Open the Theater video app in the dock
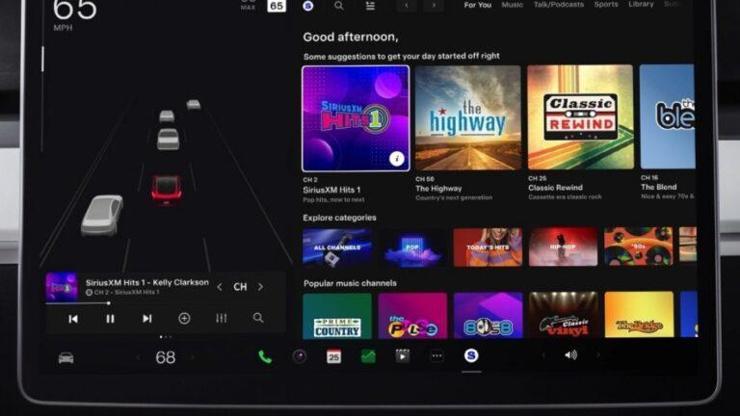 click(402, 356)
